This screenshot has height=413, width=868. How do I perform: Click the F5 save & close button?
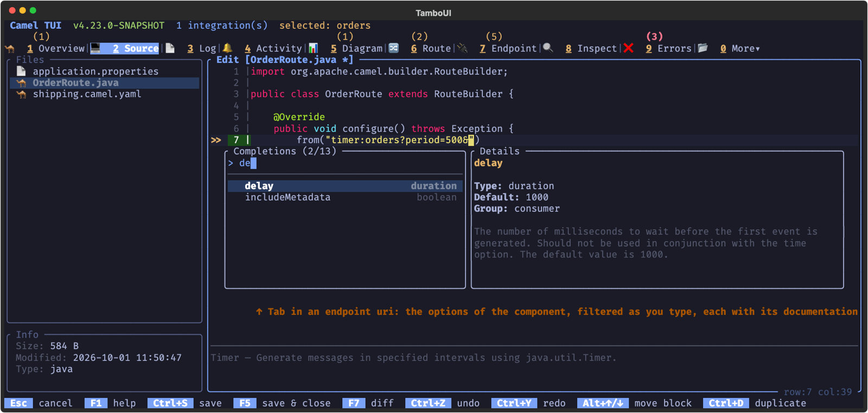pos(282,403)
